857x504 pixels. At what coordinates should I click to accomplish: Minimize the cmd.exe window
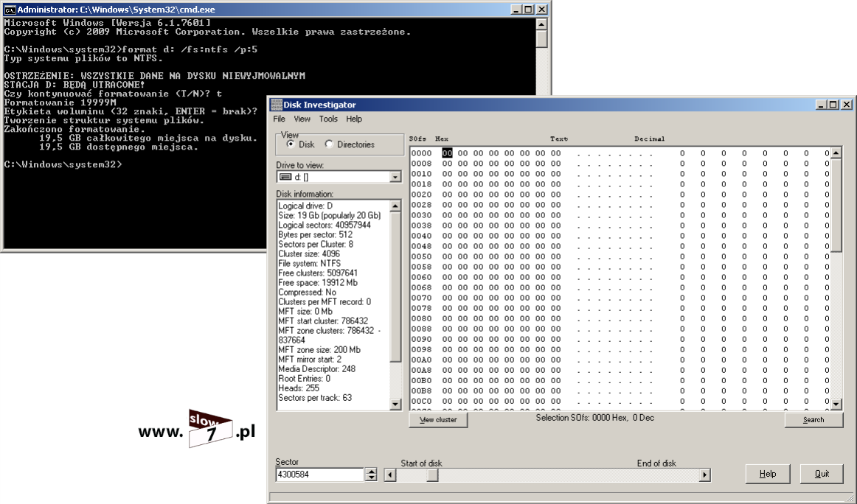click(x=516, y=10)
